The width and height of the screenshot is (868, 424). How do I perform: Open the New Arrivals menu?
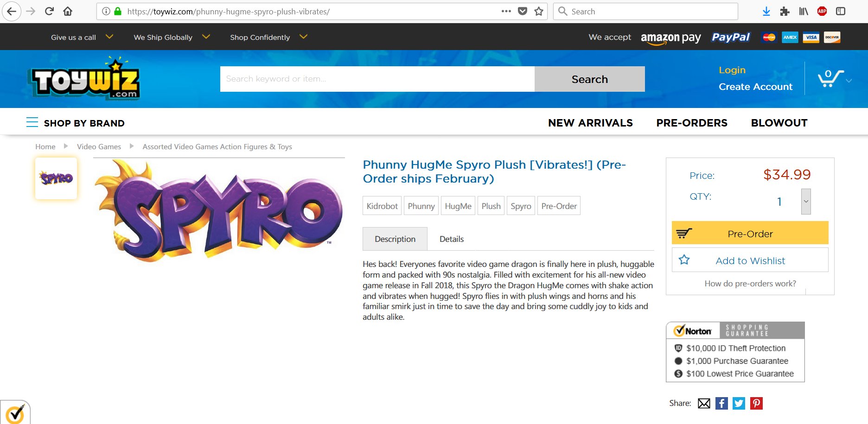point(590,123)
